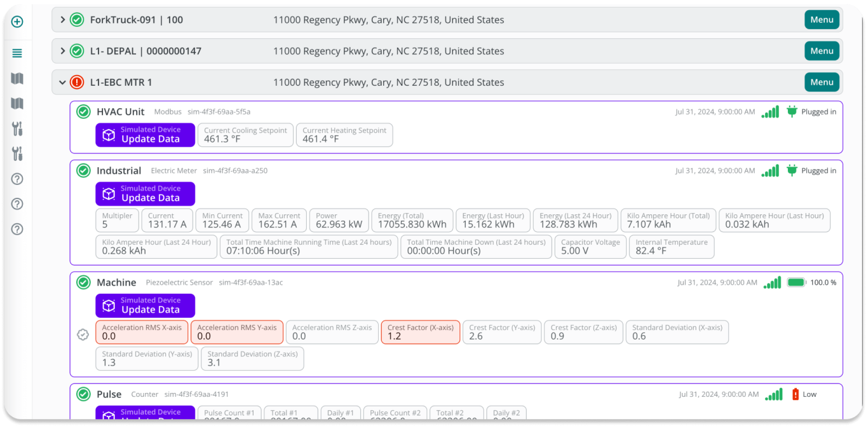This screenshot has width=868, height=426.
Task: Expand the ForkTruck-091 row
Action: pyautogui.click(x=62, y=20)
